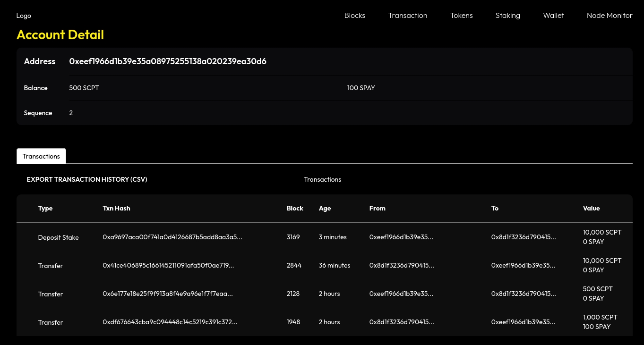The image size is (644, 345).
Task: View block number 2128
Action: point(293,294)
